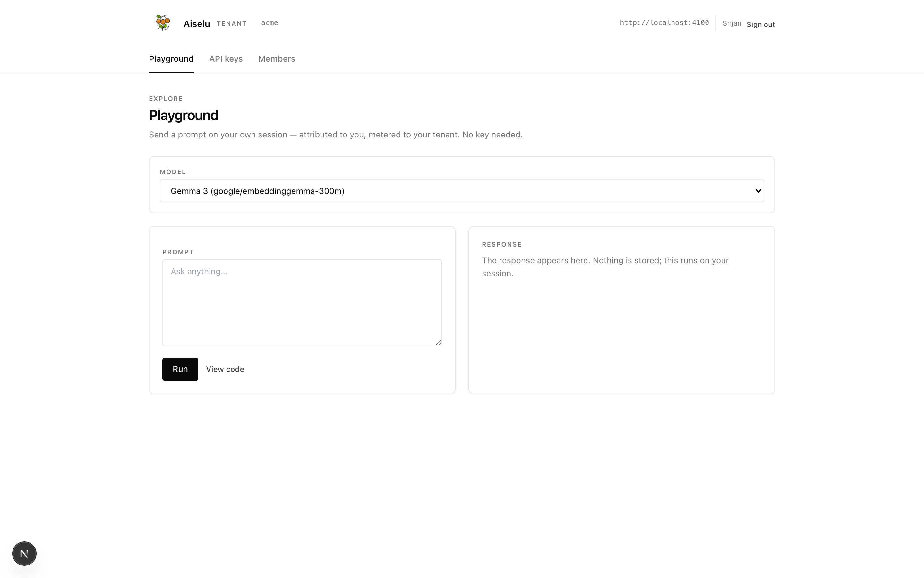Image resolution: width=924 pixels, height=578 pixels.
Task: Click the Srijan username
Action: click(732, 24)
